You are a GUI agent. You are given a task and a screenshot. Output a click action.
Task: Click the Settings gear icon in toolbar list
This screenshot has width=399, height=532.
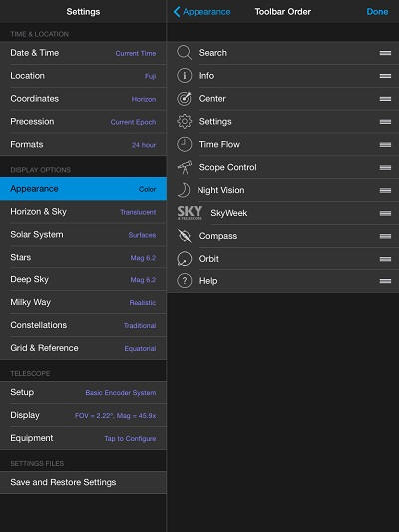pos(185,121)
